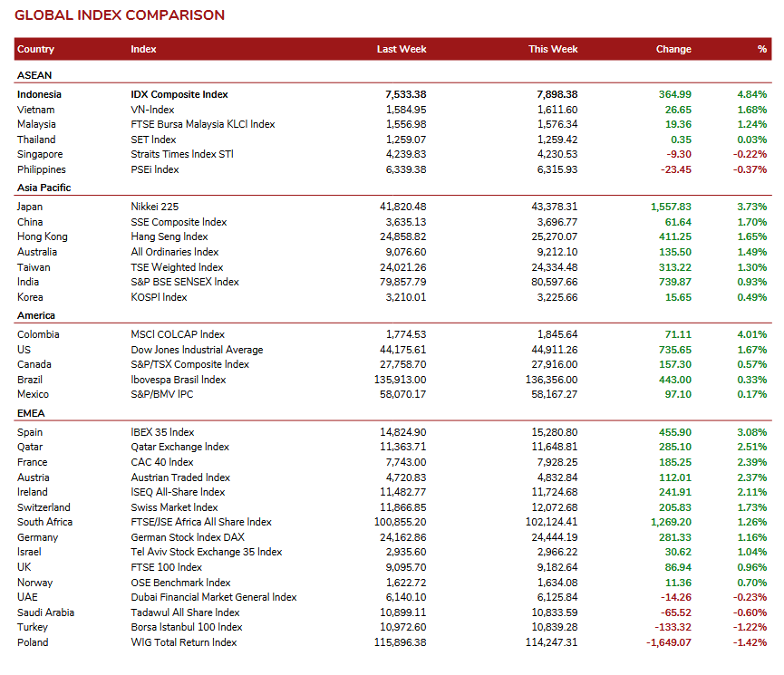This screenshot has width=784, height=675.
Task: Click 'German Stock Index DAX' cell
Action: coord(188,537)
